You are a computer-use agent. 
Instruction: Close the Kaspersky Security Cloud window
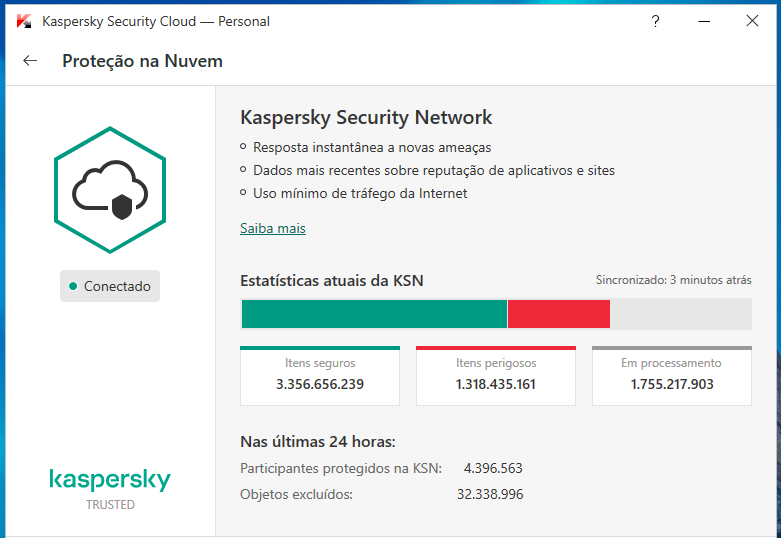coord(752,21)
